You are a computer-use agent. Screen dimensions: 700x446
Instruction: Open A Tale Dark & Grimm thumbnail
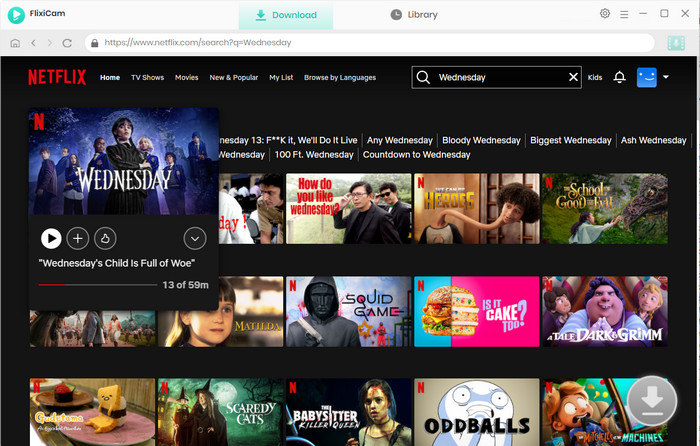pos(605,312)
